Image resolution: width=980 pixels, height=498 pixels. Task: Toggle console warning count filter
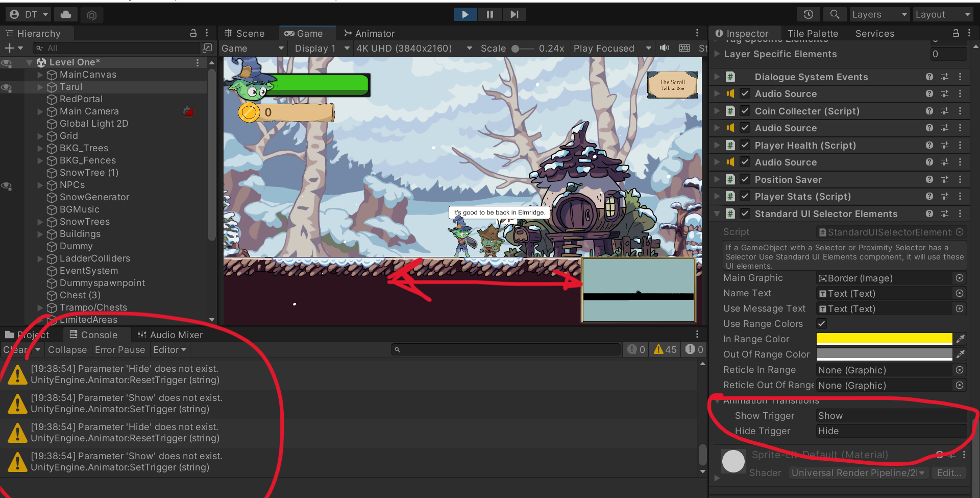click(665, 349)
